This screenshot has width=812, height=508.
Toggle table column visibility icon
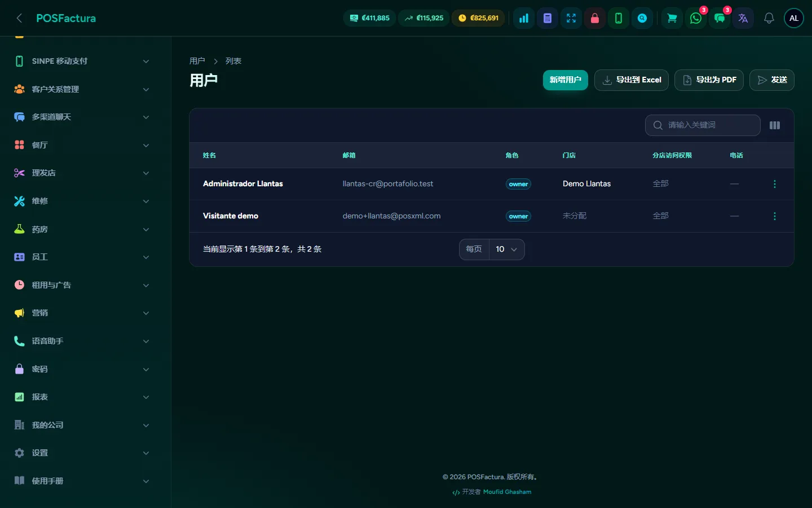tap(775, 125)
